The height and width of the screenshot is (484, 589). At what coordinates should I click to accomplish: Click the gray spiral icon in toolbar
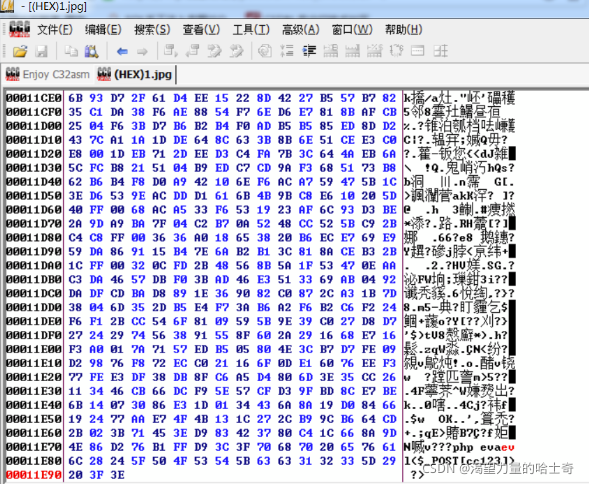pos(265,50)
